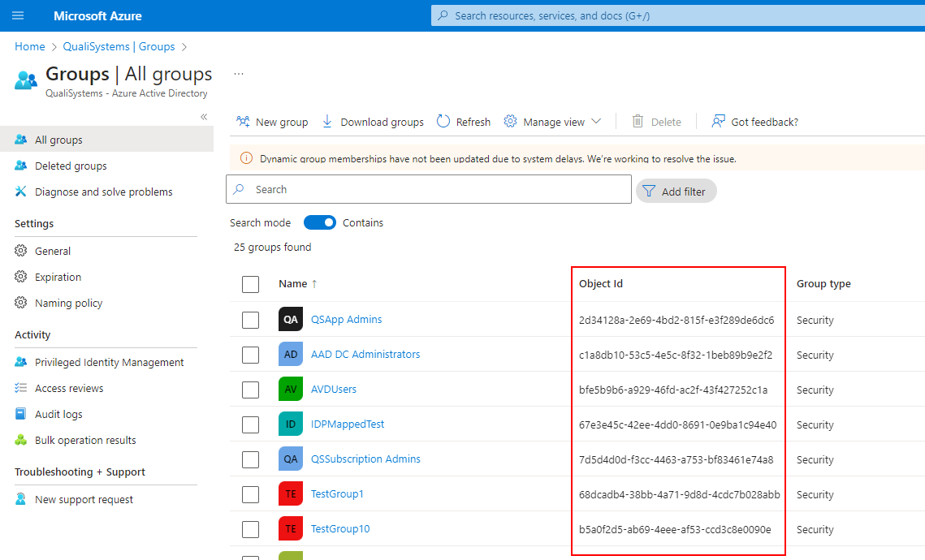
Task: Check the AVDUsers row checkbox
Action: [x=251, y=390]
